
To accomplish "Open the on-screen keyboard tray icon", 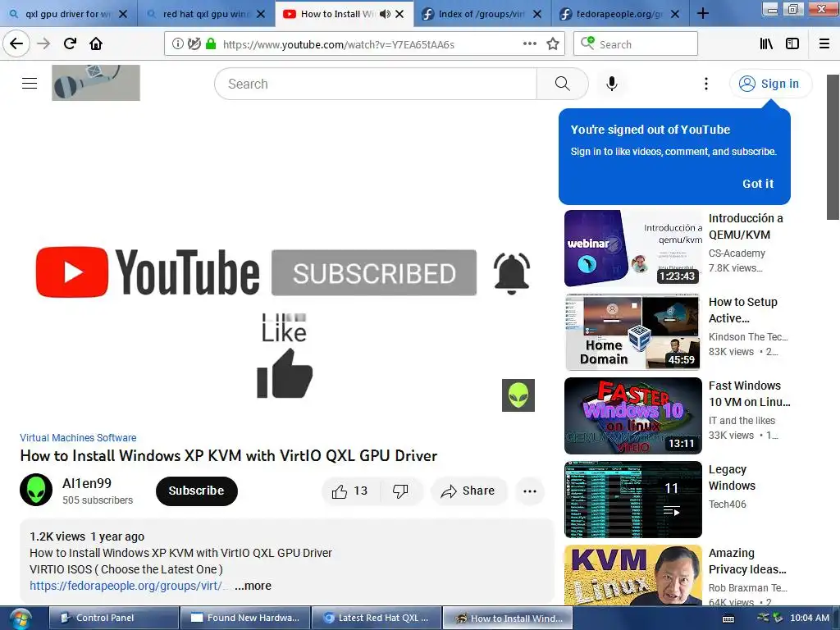I will click(x=728, y=619).
